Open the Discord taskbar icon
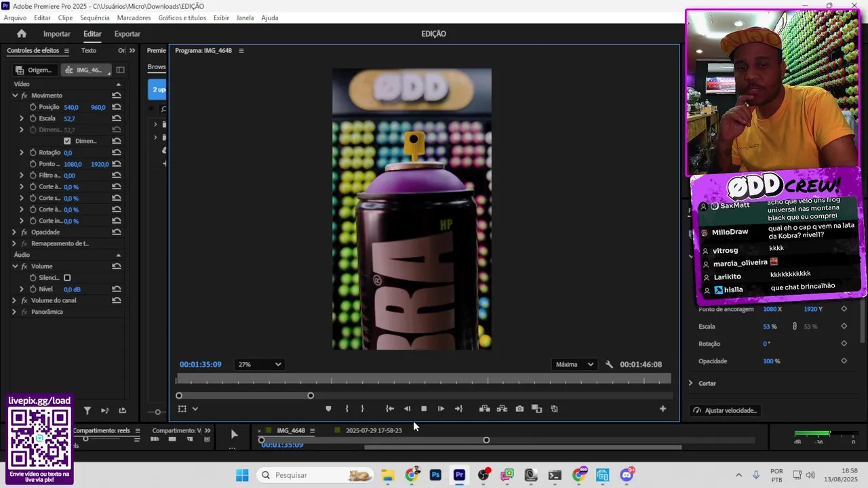868x488 pixels. (627, 475)
